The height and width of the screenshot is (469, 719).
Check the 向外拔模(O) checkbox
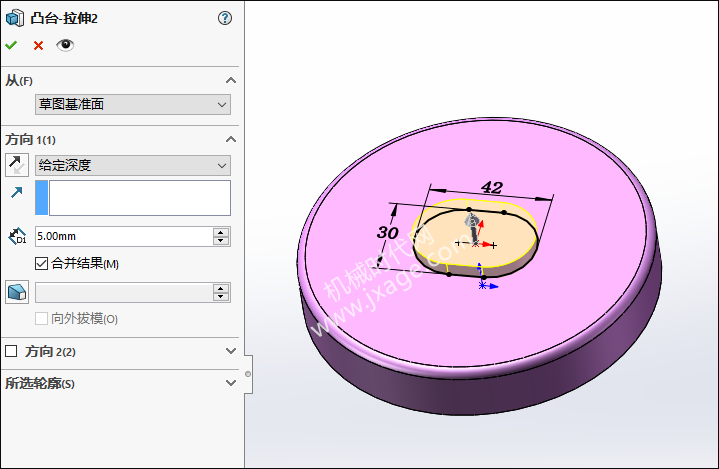[41, 318]
